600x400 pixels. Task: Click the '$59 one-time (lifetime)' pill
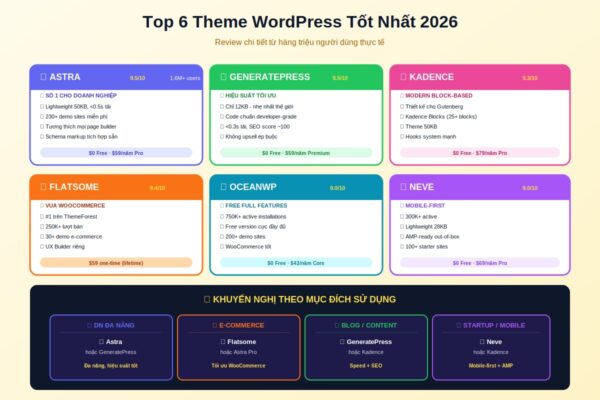click(x=116, y=263)
